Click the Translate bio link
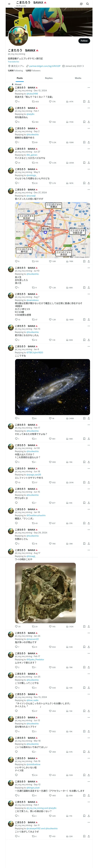The width and height of the screenshot is (98, 868). tap(14, 62)
